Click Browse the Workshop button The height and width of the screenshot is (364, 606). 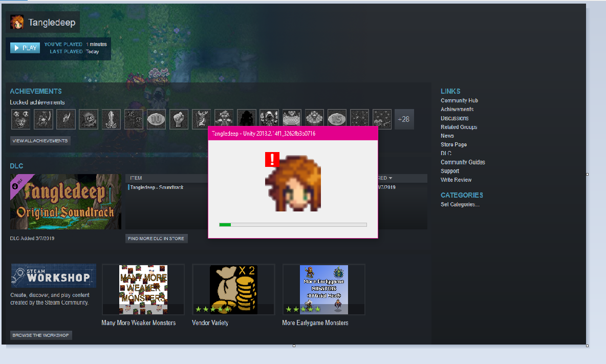pos(40,335)
